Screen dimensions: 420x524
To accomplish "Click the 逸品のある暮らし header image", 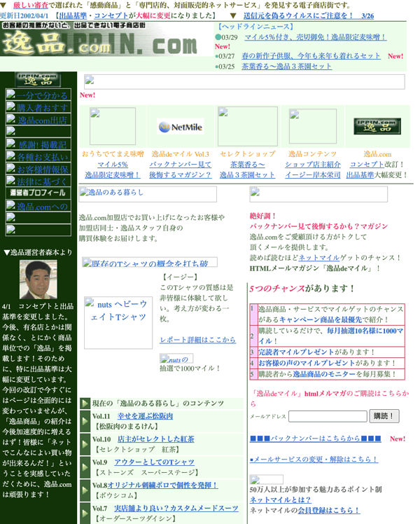I will tap(148, 194).
